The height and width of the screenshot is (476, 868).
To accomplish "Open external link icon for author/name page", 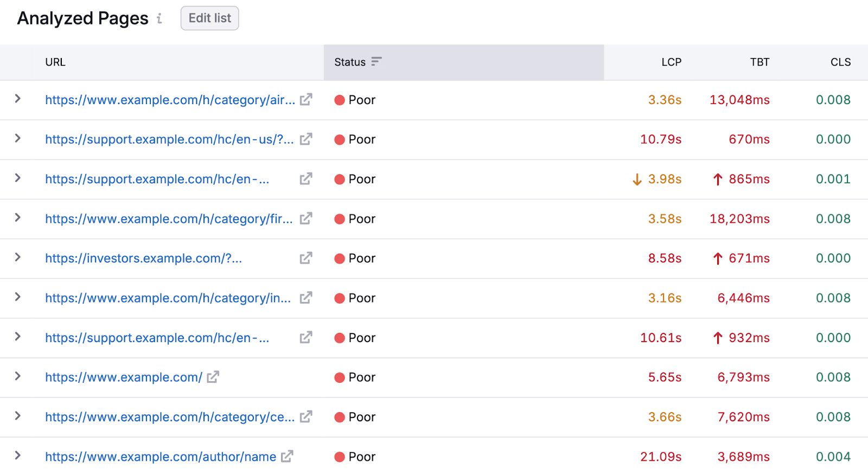I will click(287, 456).
